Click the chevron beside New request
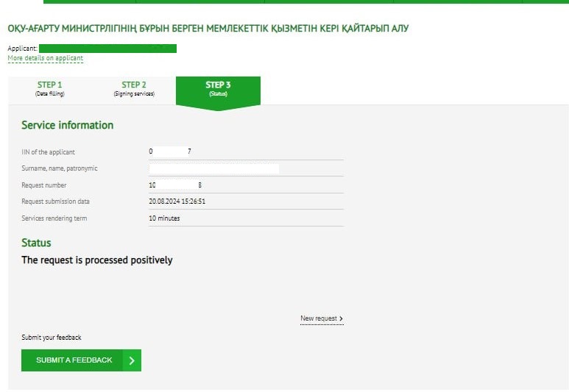The width and height of the screenshot is (569, 392). (342, 318)
